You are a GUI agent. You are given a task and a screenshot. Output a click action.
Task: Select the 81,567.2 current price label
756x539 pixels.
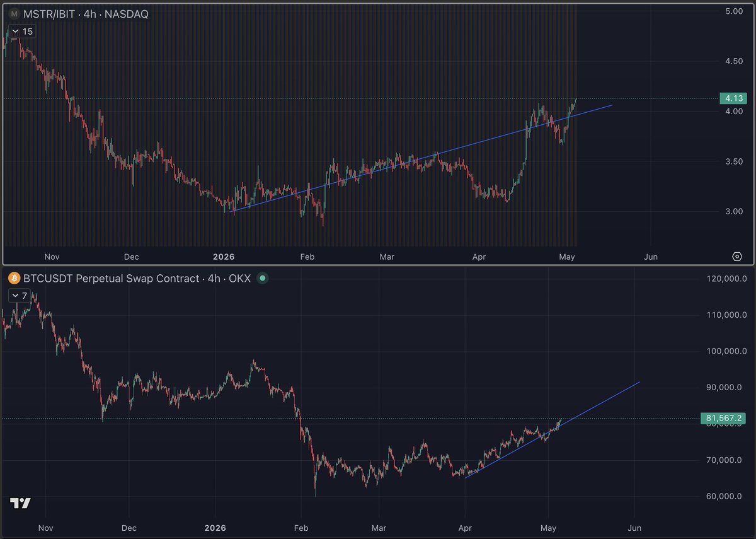[x=724, y=419]
